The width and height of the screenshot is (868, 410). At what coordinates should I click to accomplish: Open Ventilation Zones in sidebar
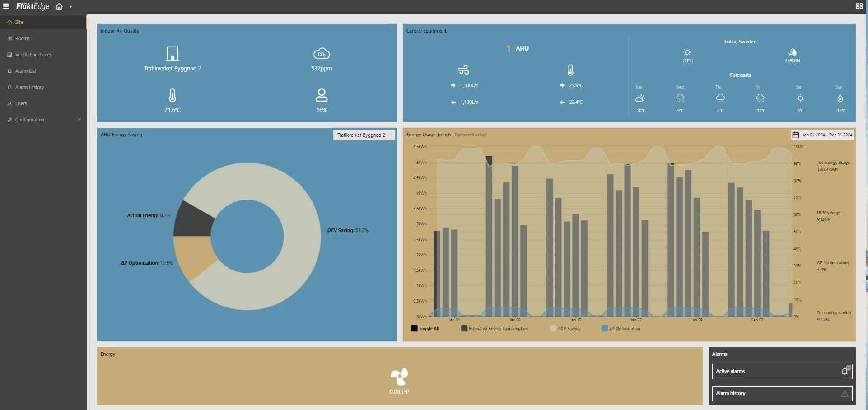(x=33, y=55)
